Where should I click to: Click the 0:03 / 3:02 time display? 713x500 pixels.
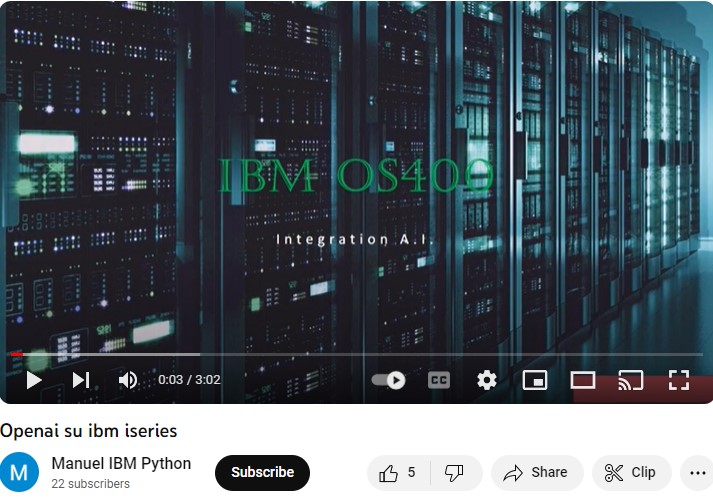(189, 380)
